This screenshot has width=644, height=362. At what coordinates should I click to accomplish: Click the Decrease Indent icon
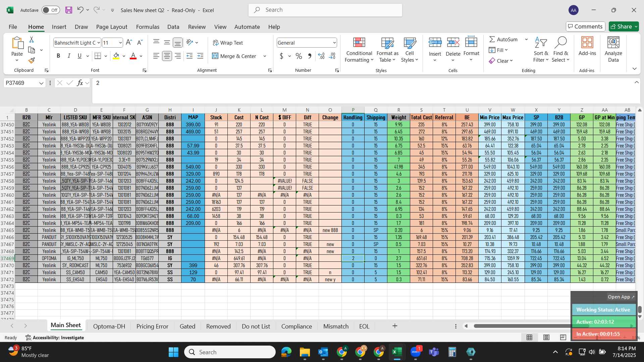190,56
